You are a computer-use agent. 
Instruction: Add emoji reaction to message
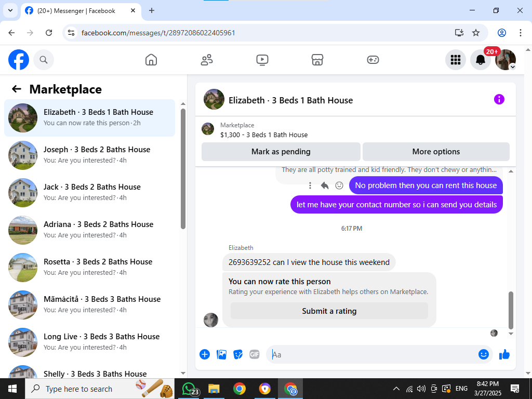point(339,185)
